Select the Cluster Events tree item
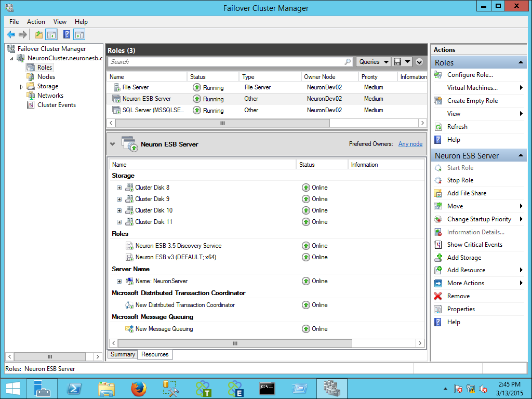This screenshot has height=399, width=532. click(56, 105)
